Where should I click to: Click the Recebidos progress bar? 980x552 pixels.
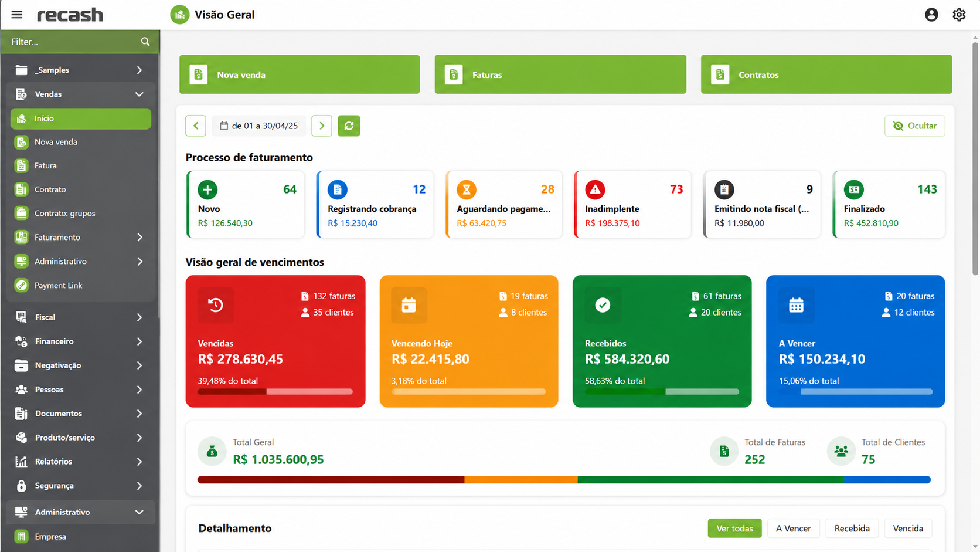(x=662, y=391)
